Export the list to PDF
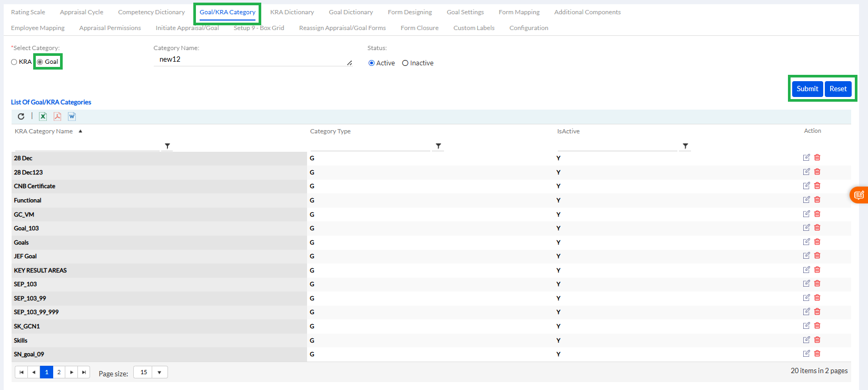 coord(57,116)
